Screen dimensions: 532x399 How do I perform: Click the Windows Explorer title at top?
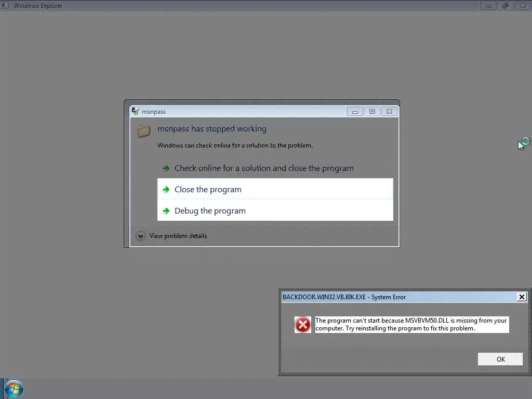(x=37, y=5)
